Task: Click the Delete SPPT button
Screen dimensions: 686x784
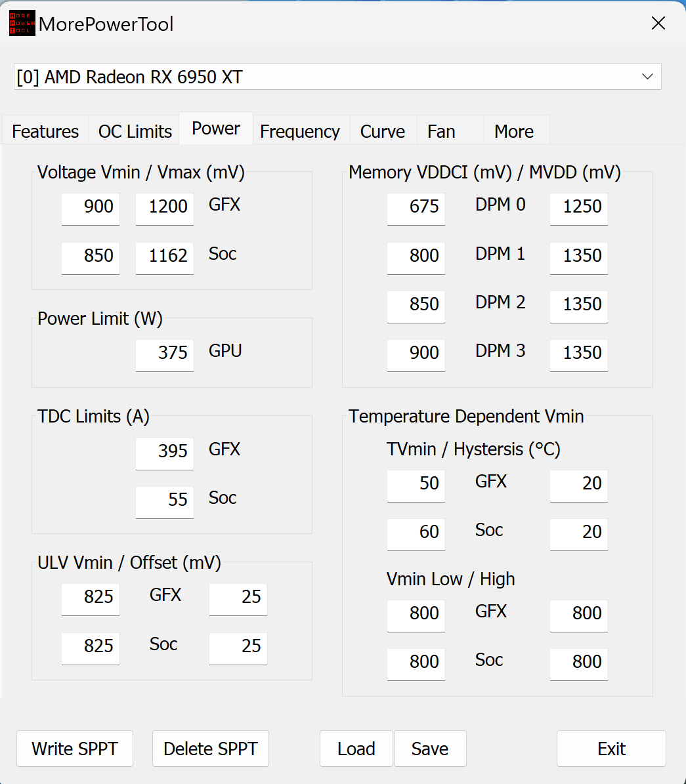Action: 211,749
